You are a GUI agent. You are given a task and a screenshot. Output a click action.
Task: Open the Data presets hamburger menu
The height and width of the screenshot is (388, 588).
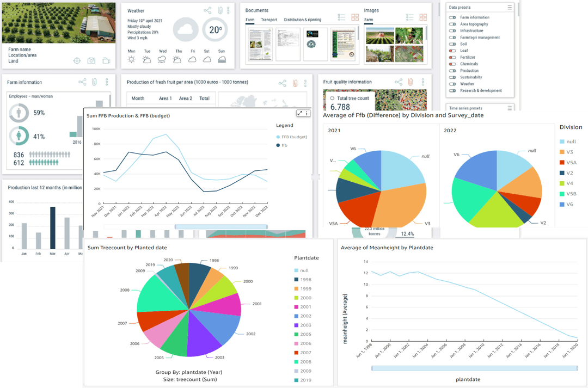[x=510, y=7]
